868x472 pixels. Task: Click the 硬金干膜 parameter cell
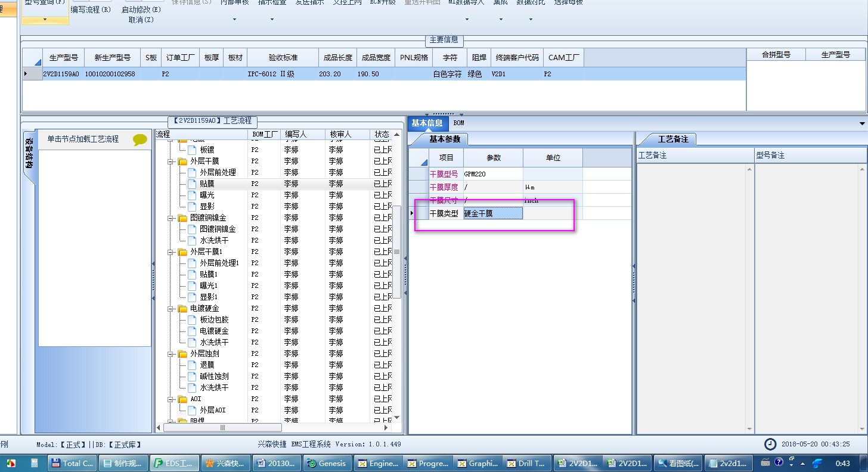pyautogui.click(x=493, y=213)
